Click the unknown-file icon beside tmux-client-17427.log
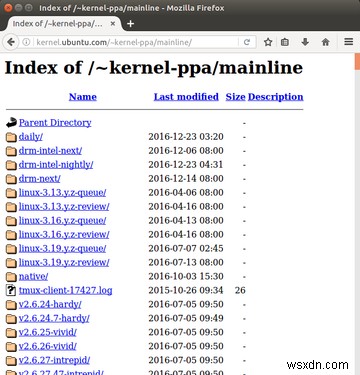This screenshot has width=360, height=375. pyautogui.click(x=11, y=291)
